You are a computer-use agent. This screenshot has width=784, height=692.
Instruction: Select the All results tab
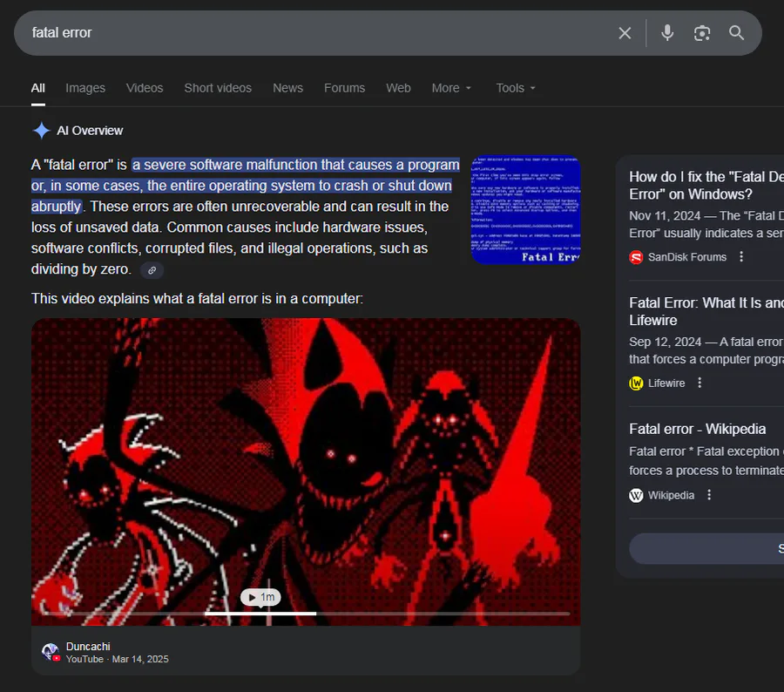point(38,88)
